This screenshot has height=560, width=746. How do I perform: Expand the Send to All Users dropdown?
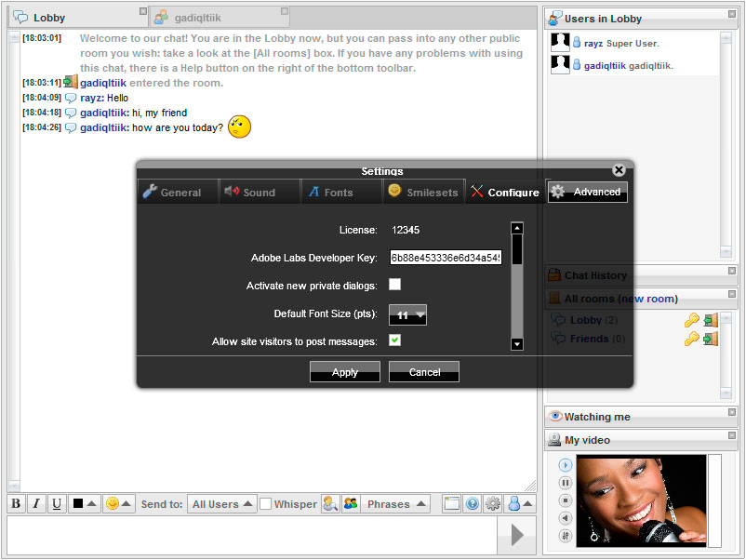(x=222, y=504)
